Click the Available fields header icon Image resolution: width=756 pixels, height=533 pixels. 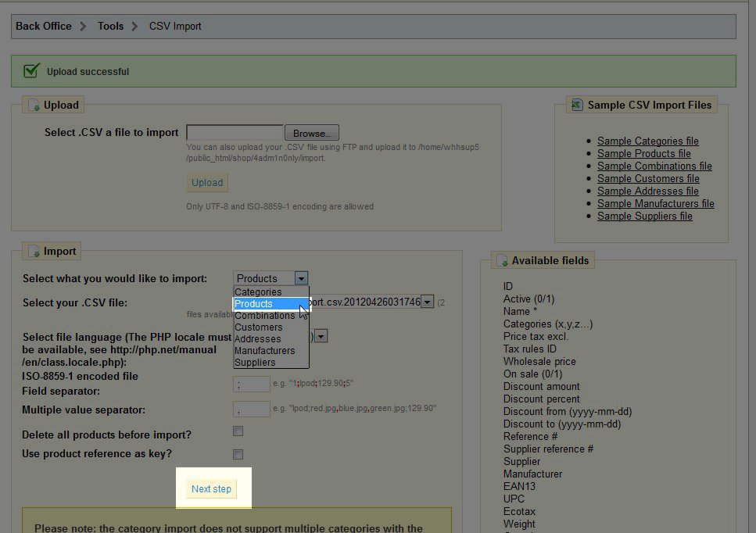[x=502, y=260]
